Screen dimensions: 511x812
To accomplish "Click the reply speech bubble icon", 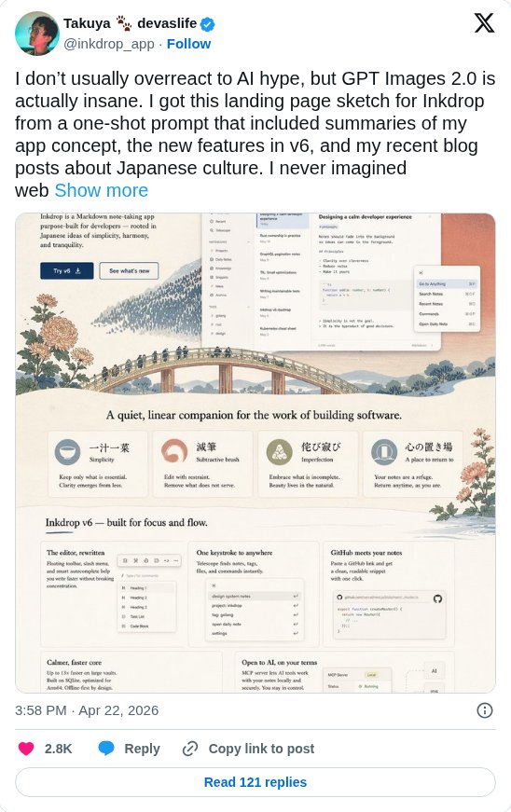I will [106, 749].
